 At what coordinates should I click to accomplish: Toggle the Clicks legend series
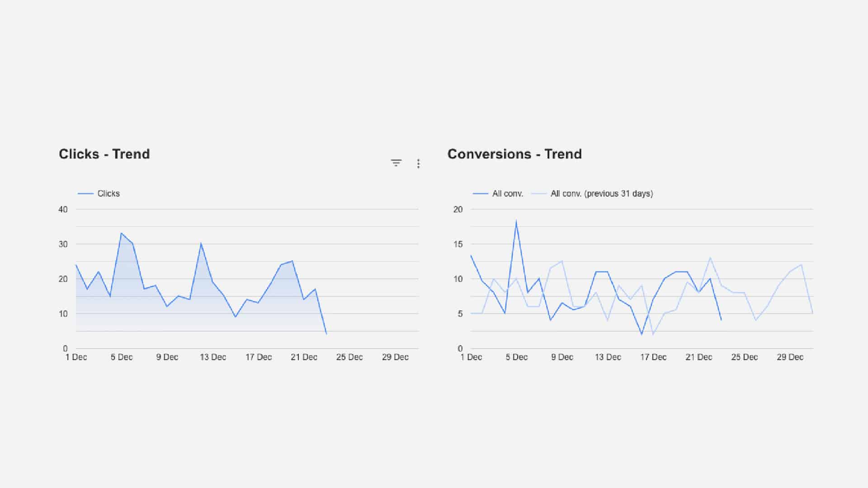coord(99,193)
